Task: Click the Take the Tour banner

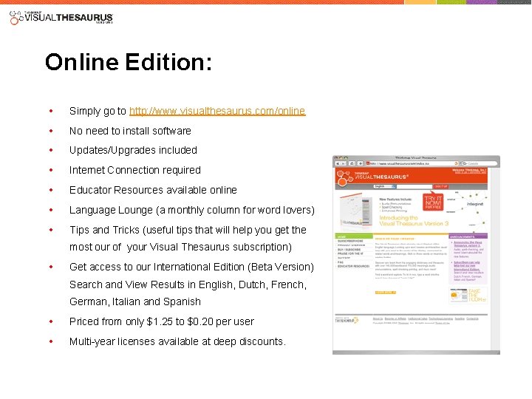Action: coord(468,295)
